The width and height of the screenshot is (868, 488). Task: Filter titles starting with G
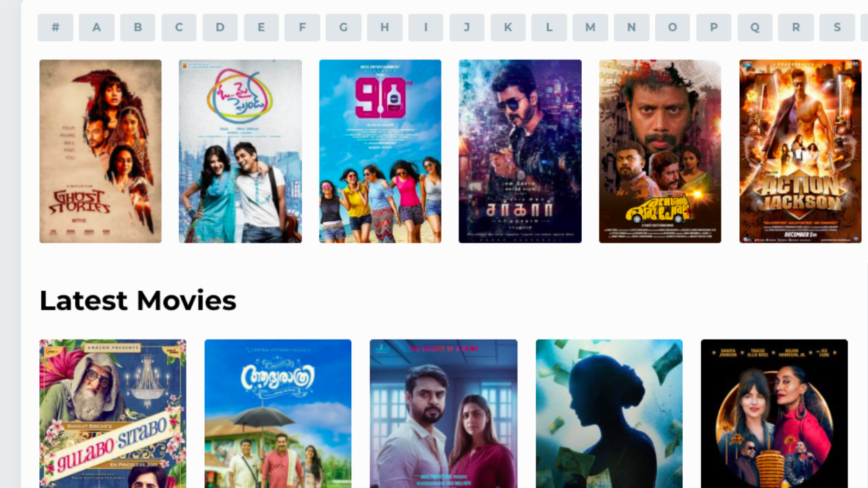point(344,28)
